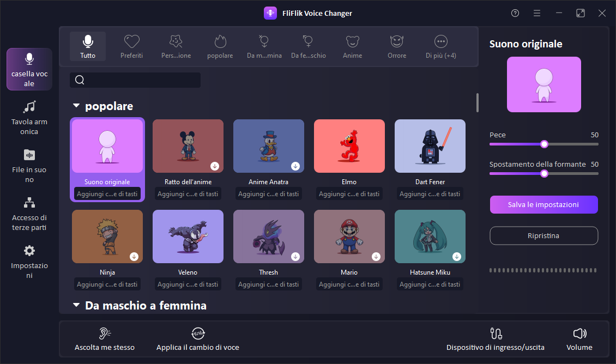Switch to the Preferiti heart tab
Screen dimensions: 616x364
tap(131, 46)
